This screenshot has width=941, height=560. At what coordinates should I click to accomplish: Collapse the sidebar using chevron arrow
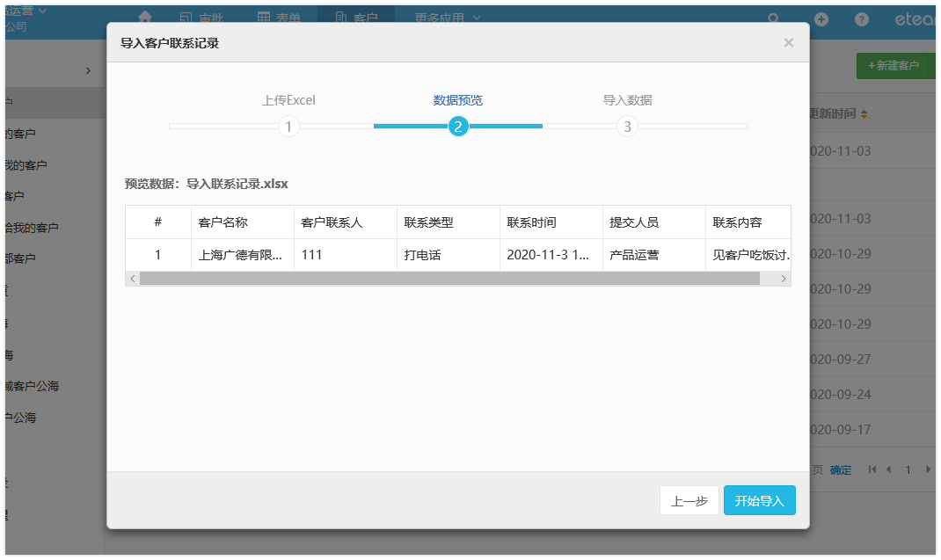click(x=88, y=70)
